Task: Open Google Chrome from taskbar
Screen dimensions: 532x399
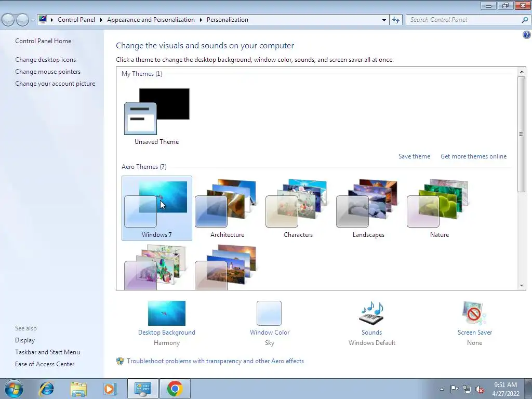Action: point(175,389)
